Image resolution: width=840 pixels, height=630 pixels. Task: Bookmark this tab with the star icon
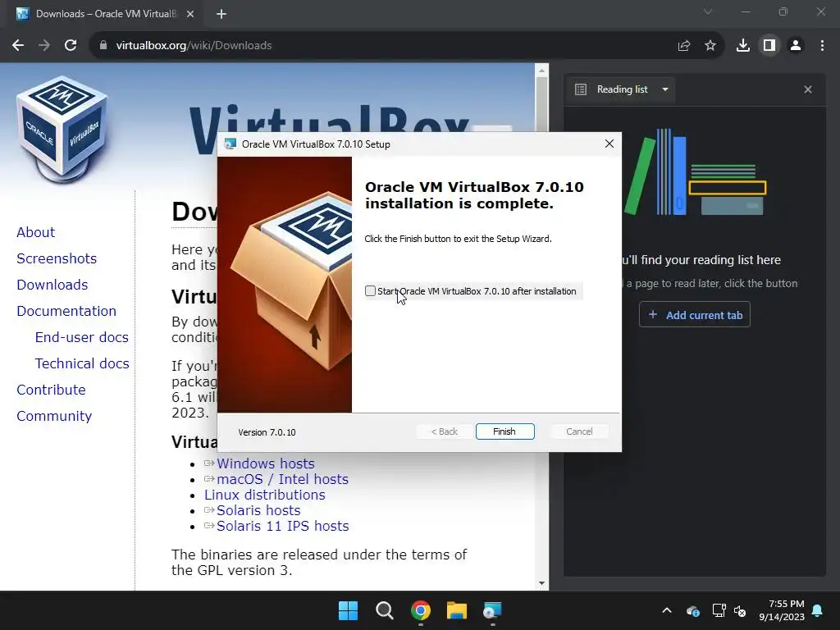pos(710,46)
